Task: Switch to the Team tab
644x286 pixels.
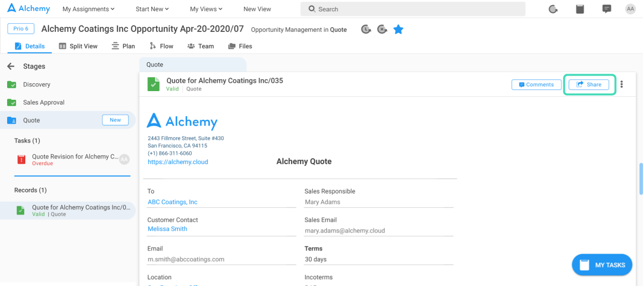Action: (x=201, y=46)
